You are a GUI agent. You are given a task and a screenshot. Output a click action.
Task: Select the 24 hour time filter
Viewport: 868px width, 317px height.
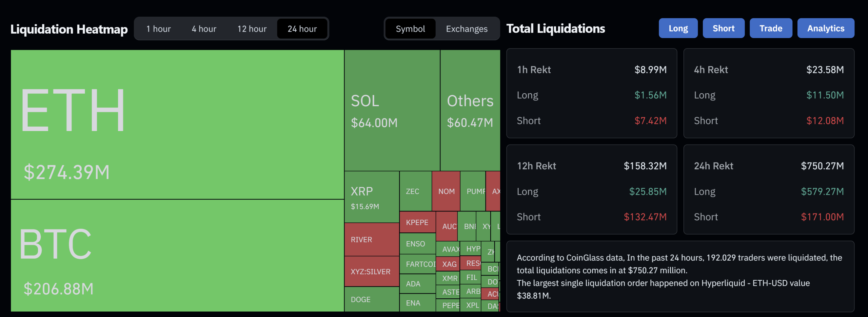click(302, 29)
